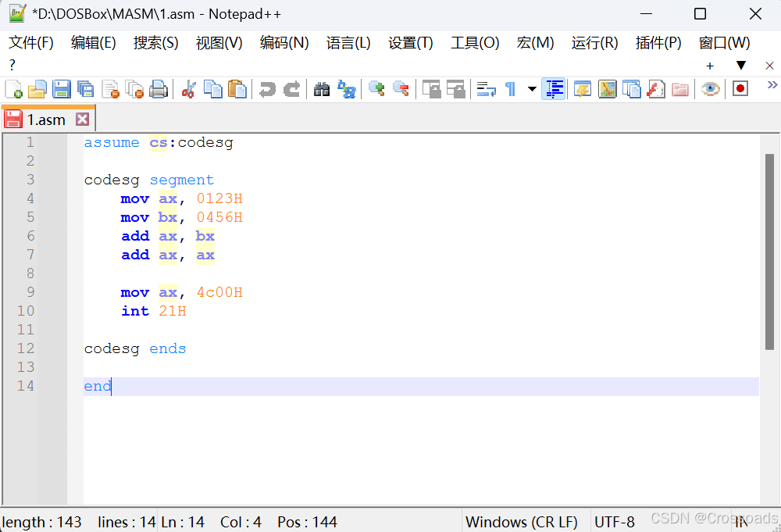Screen dimensions: 781x532
Task: Open the 语言(L) menu
Action: (x=348, y=43)
